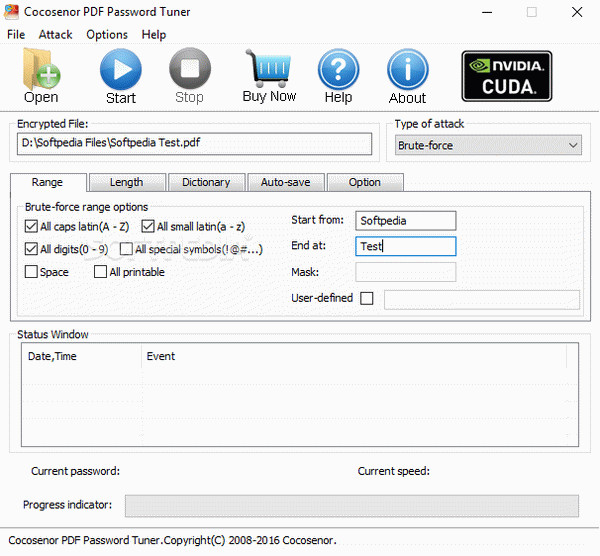Switch to the Dictionary tab

click(206, 182)
